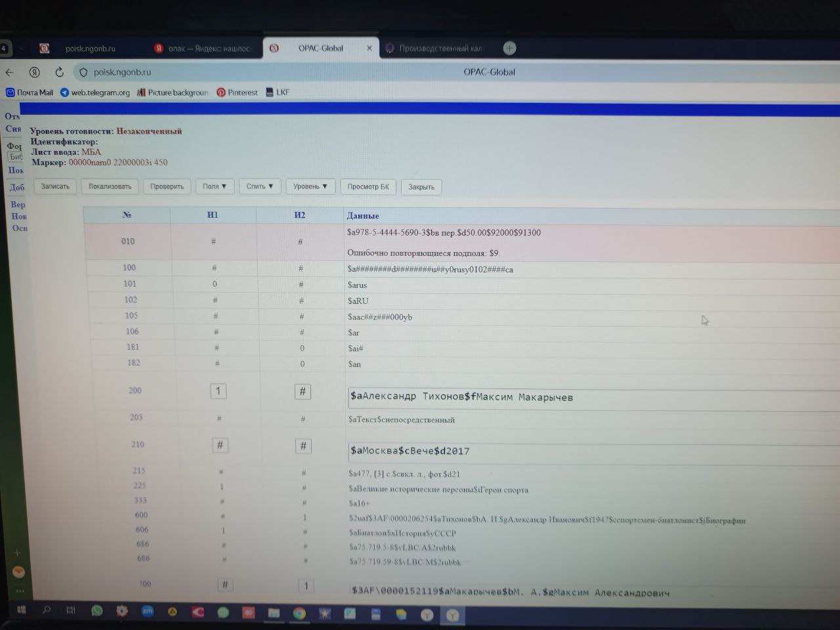840x630 pixels.
Task: Open web.telegram.org bookmark
Action: click(95, 93)
